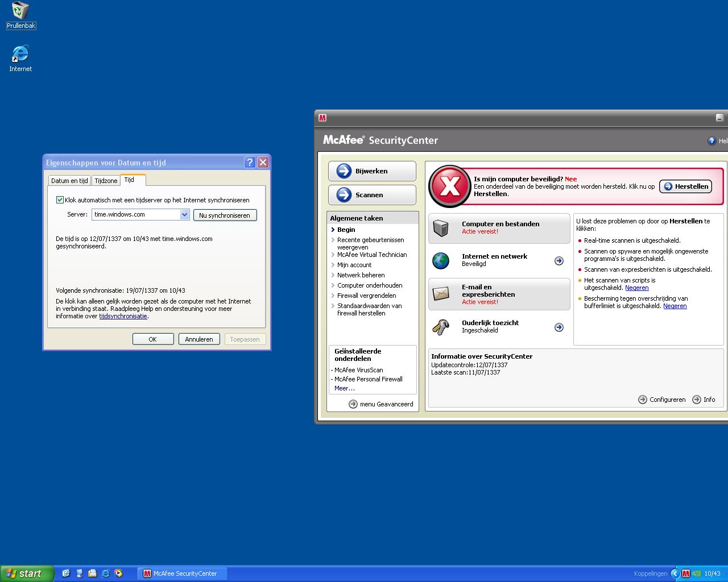Image resolution: width=728 pixels, height=582 pixels.
Task: Click Annuleren in date and time dialog
Action: pos(199,339)
